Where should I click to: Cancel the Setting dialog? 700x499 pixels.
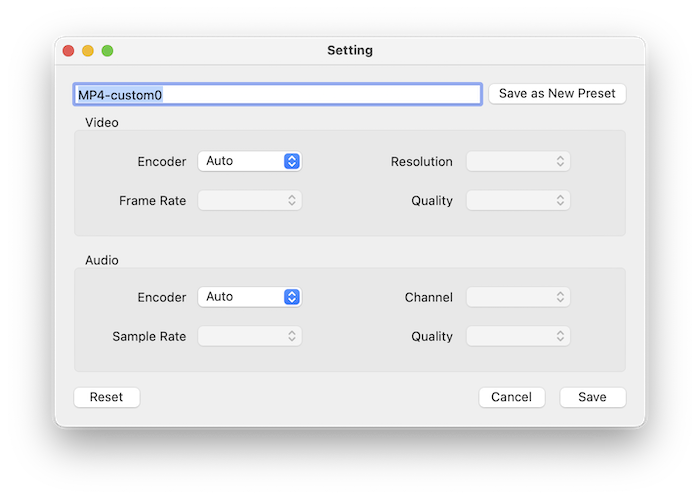pyautogui.click(x=512, y=397)
